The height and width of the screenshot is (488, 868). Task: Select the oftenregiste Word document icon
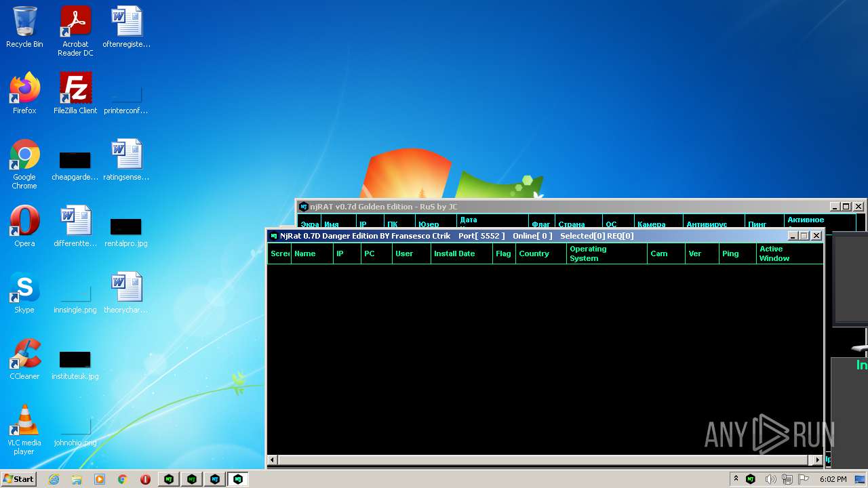[x=127, y=27]
